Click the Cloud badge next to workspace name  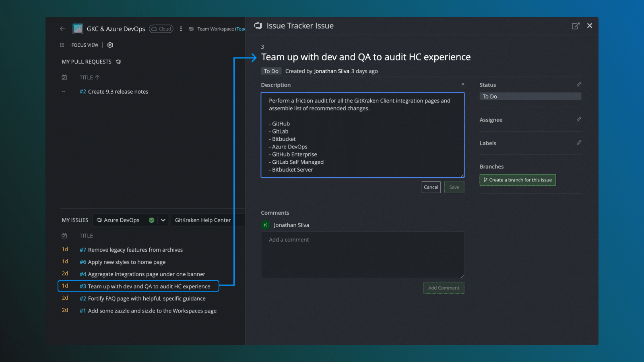(x=161, y=29)
